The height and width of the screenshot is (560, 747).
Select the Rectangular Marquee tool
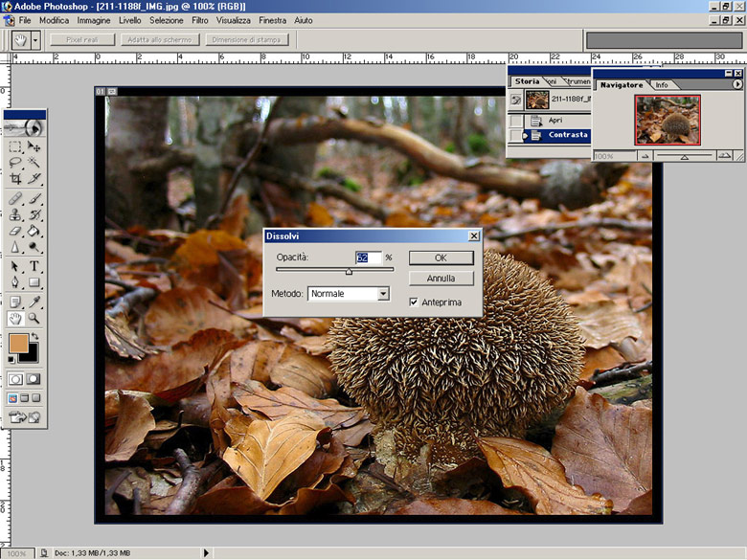[15, 147]
